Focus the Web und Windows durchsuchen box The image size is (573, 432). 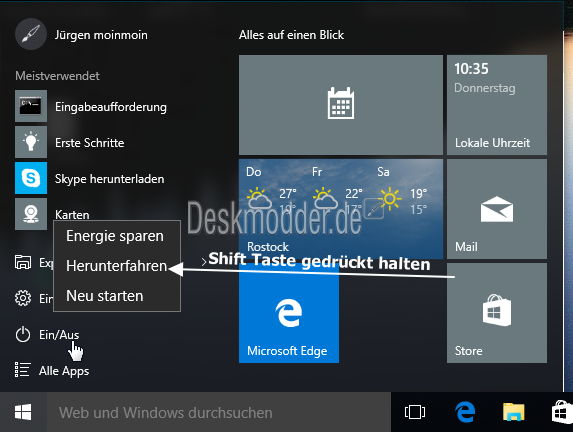[219, 412]
